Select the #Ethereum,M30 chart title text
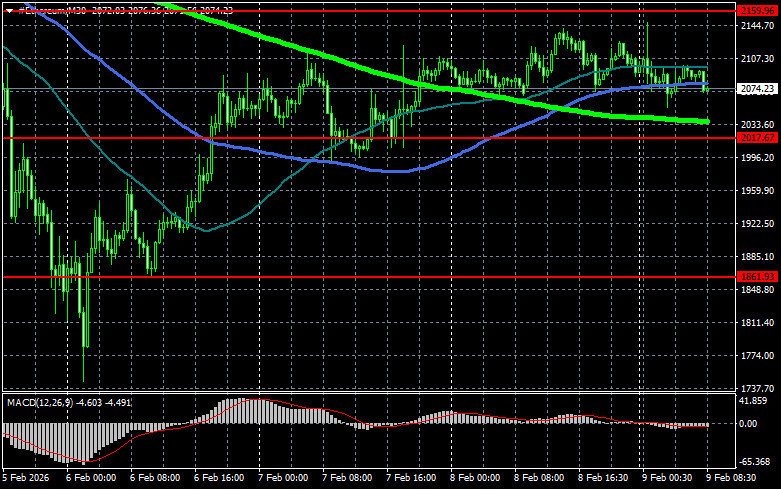The height and width of the screenshot is (489, 781). click(52, 10)
